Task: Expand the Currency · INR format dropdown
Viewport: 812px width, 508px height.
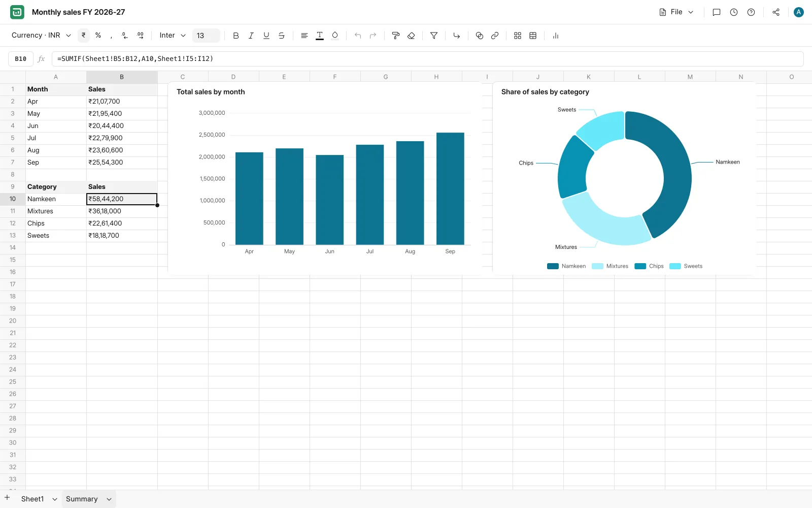Action: (x=41, y=36)
